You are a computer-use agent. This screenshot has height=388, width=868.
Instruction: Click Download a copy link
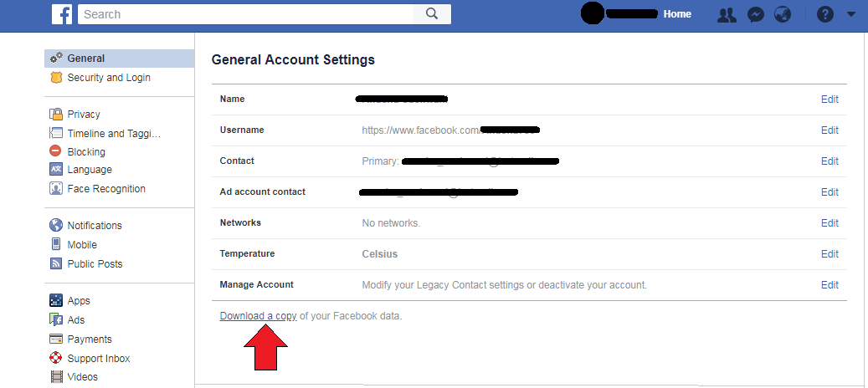click(x=258, y=316)
